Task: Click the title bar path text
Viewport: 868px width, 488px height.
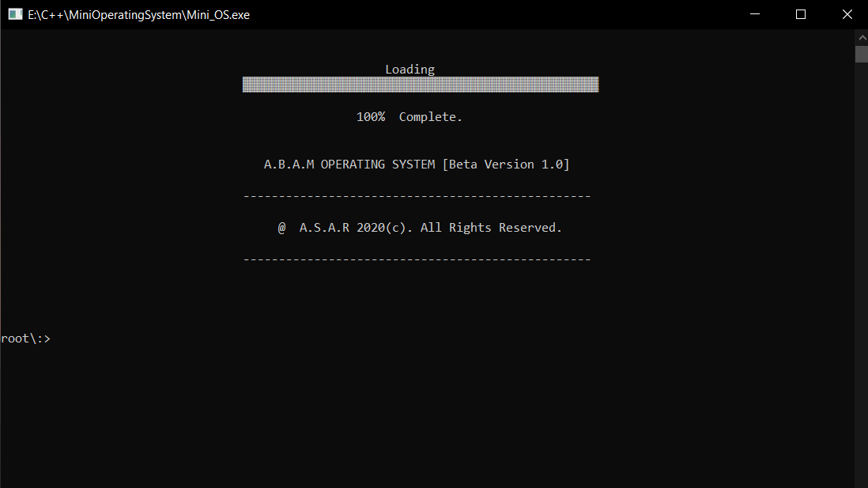Action: point(138,15)
